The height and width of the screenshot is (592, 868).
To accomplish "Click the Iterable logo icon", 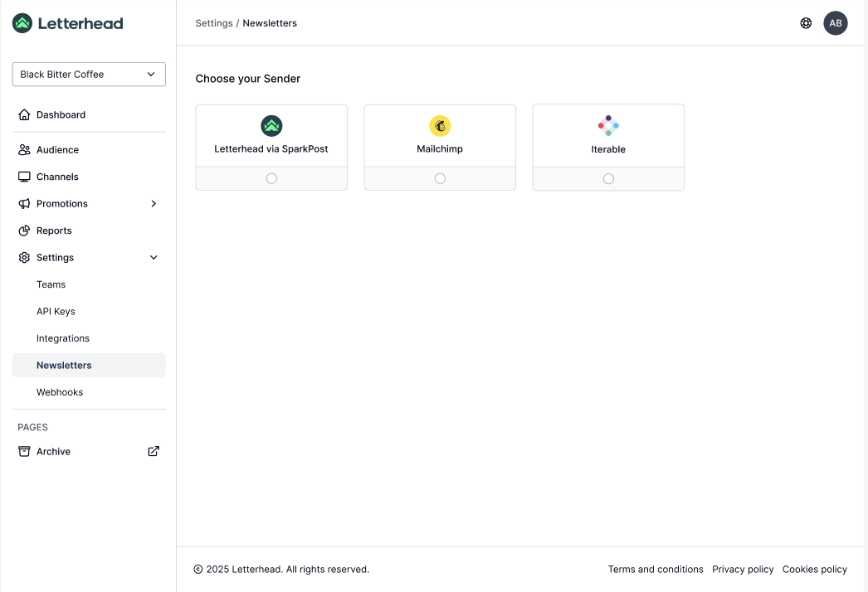I will click(608, 126).
